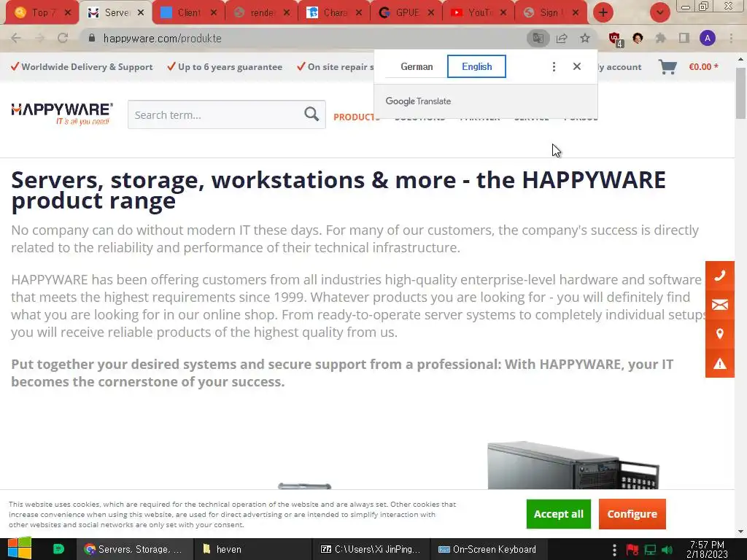The width and height of the screenshot is (747, 560).
Task: Click the orange email envelope icon
Action: click(x=720, y=305)
